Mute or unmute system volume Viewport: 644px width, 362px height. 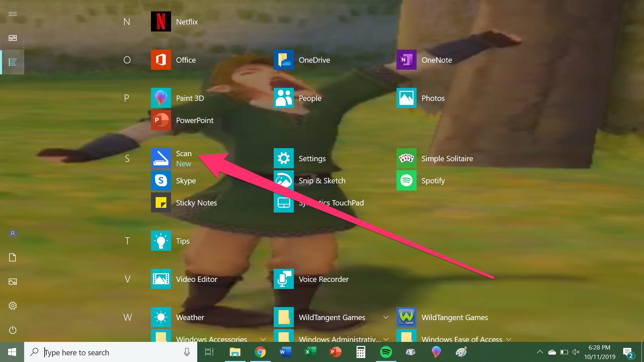pyautogui.click(x=576, y=352)
